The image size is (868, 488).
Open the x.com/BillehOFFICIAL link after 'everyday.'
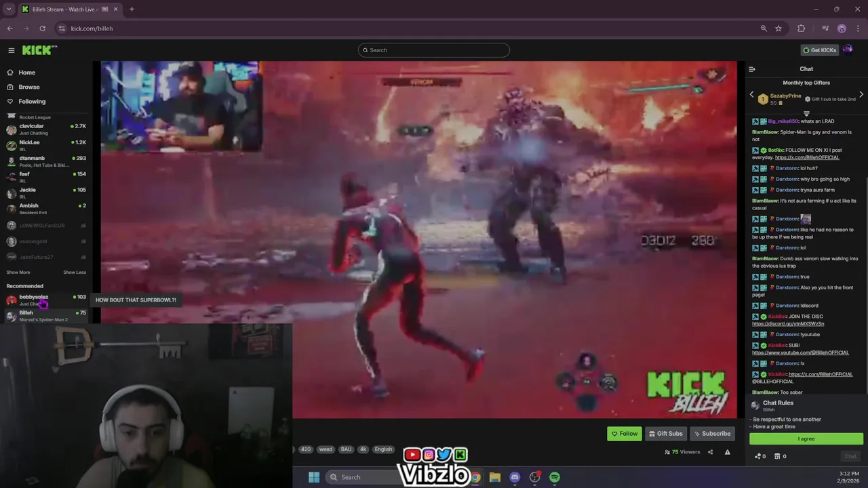coord(807,157)
